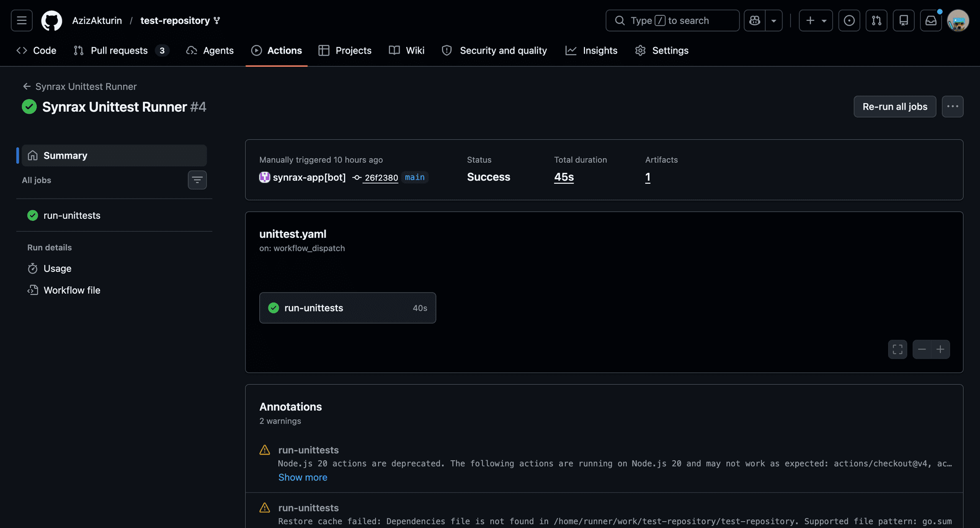Open the hamburger navigation menu
Screen dimensions: 980x528
[21, 20]
